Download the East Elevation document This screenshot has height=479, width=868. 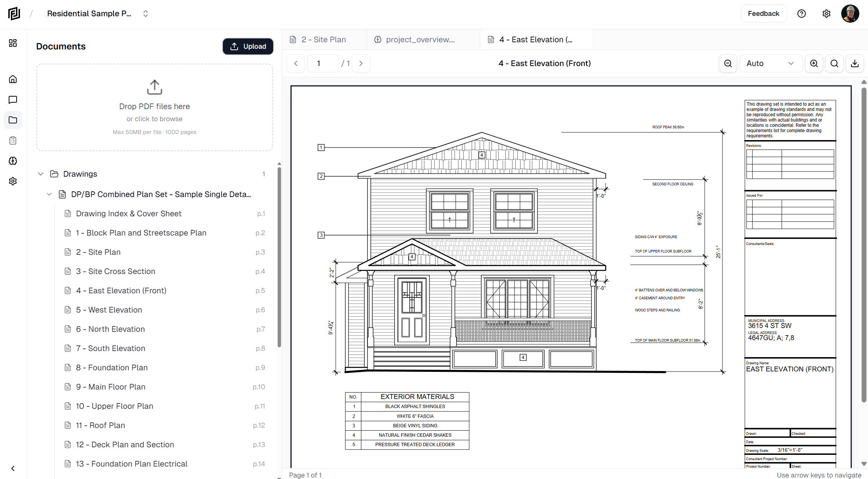tap(855, 63)
